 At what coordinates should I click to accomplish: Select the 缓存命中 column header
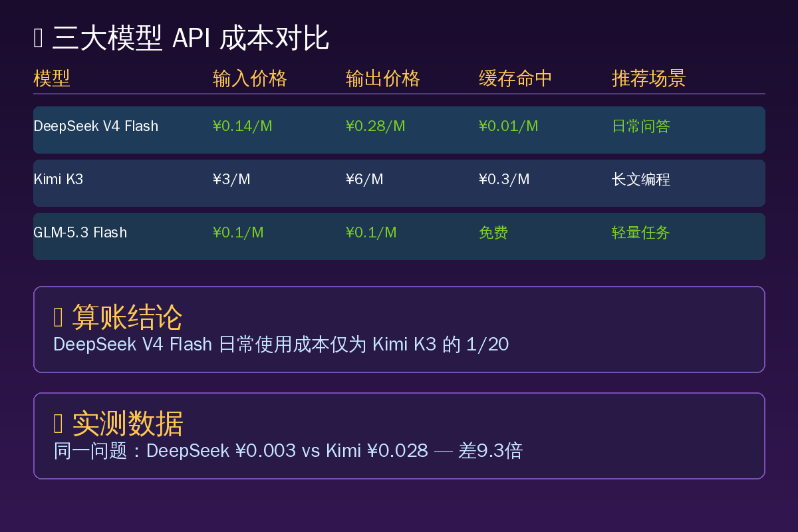[516, 78]
